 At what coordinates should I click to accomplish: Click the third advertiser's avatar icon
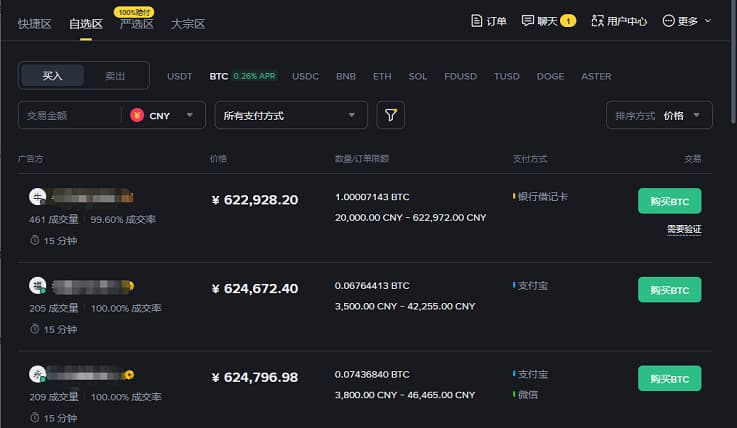tap(38, 375)
